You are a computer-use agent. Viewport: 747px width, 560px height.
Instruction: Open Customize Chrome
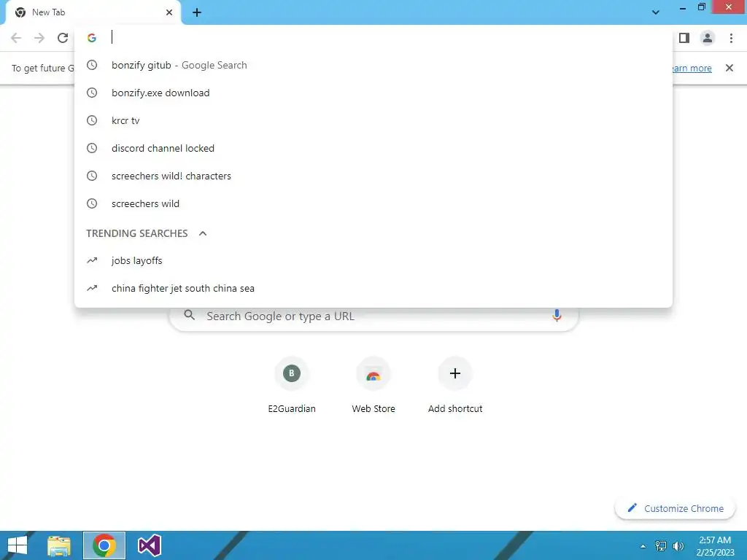[675, 508]
